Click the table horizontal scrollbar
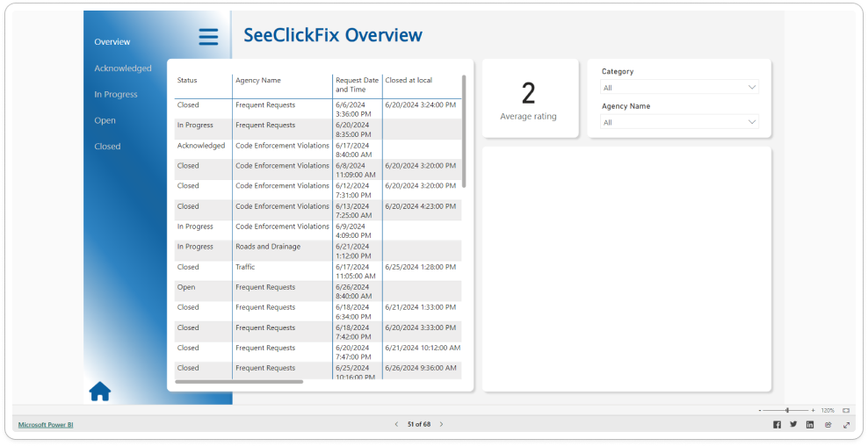 [239, 382]
